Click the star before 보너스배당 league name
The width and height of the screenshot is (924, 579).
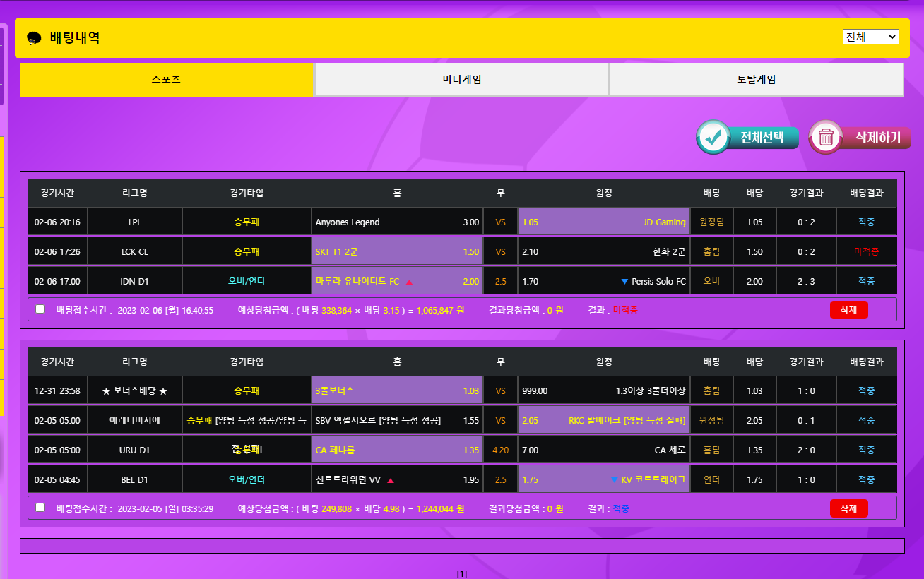pyautogui.click(x=106, y=391)
